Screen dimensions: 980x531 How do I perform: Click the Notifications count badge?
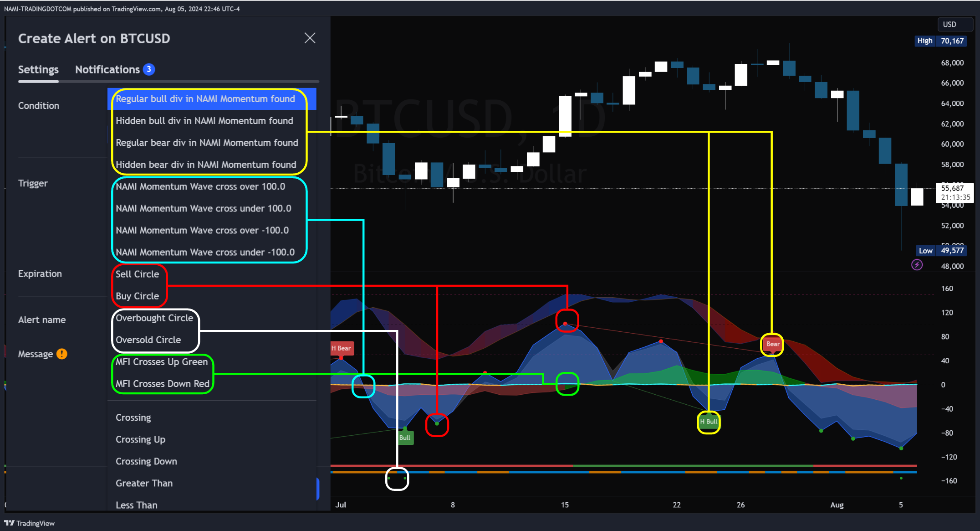[x=149, y=69]
